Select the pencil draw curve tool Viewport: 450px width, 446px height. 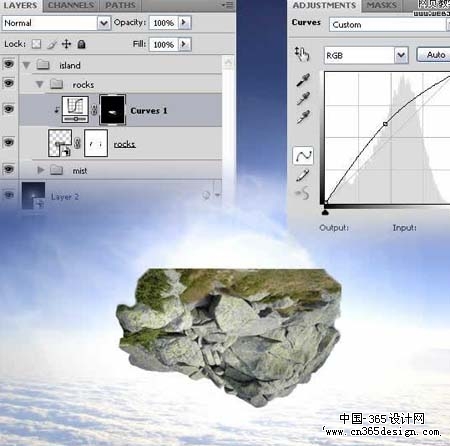(303, 175)
